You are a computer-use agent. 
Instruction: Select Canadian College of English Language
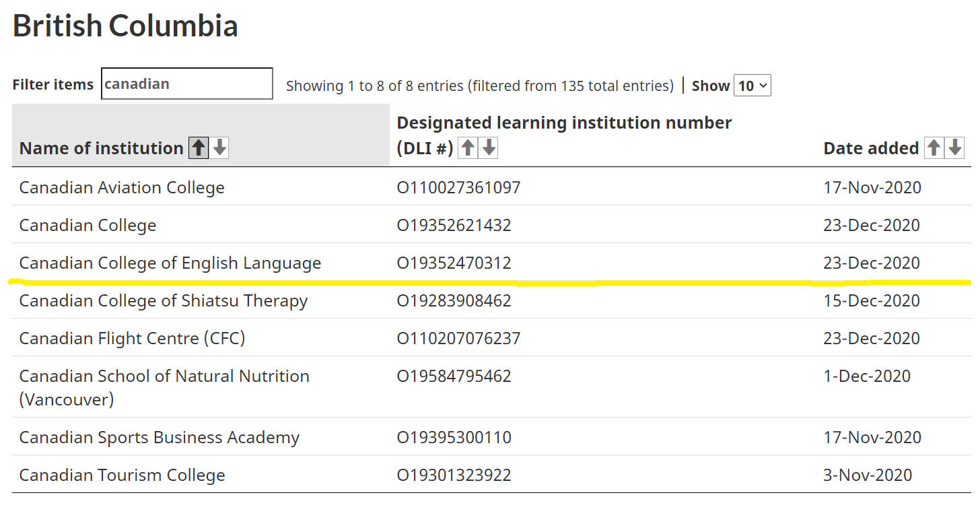170,263
